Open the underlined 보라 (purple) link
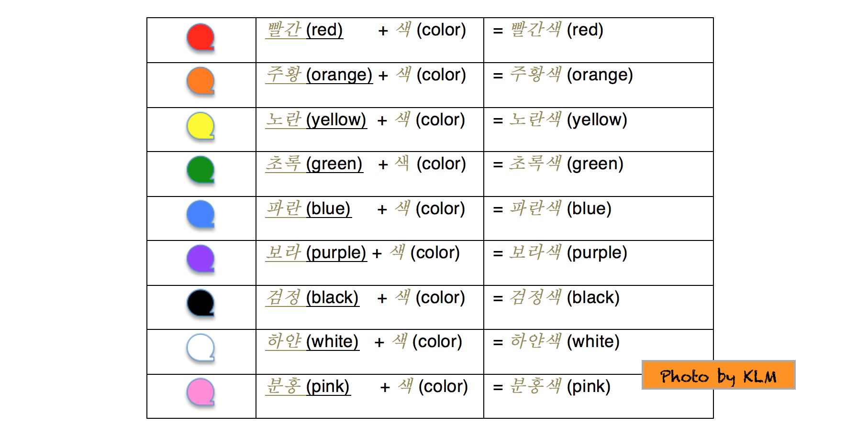The height and width of the screenshot is (436, 868). click(x=316, y=253)
